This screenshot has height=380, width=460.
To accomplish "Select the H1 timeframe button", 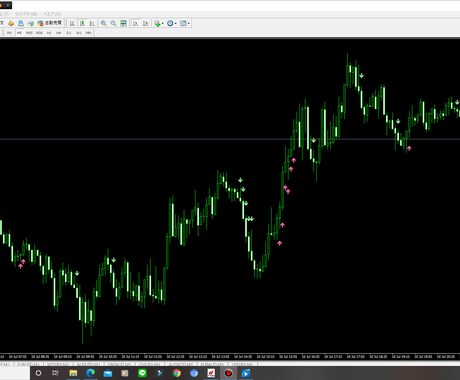I will pos(49,33).
